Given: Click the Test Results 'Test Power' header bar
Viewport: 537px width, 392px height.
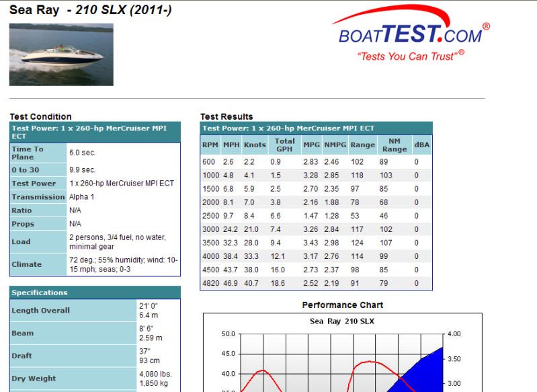Looking at the screenshot, I should 316,128.
